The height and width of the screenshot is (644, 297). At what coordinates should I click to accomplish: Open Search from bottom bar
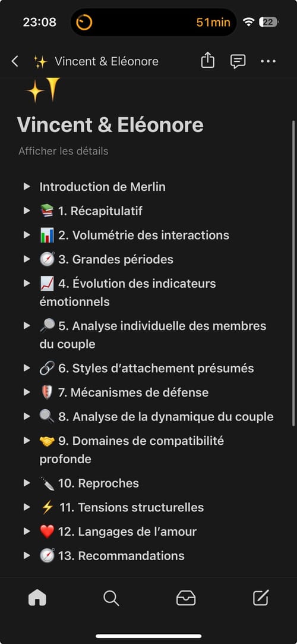pos(111,598)
